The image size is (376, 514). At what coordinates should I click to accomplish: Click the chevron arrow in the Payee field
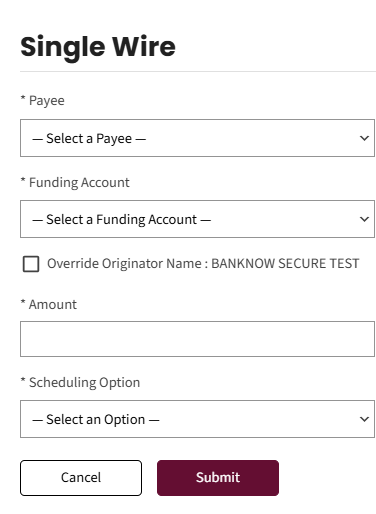364,138
